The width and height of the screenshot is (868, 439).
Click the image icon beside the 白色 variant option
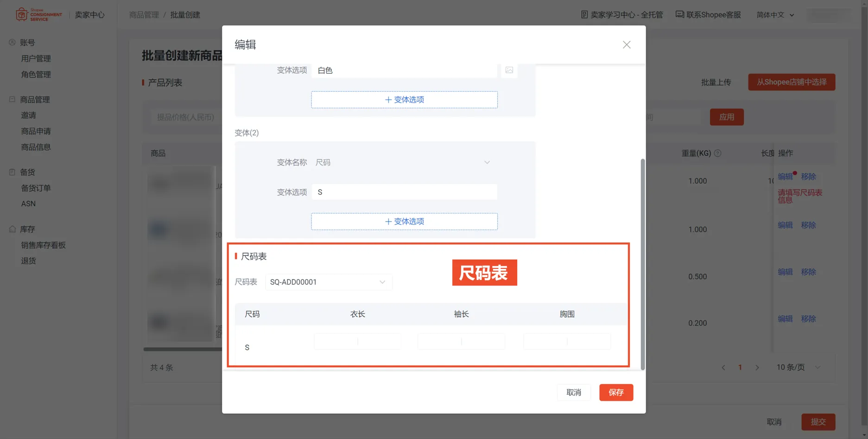pos(509,70)
